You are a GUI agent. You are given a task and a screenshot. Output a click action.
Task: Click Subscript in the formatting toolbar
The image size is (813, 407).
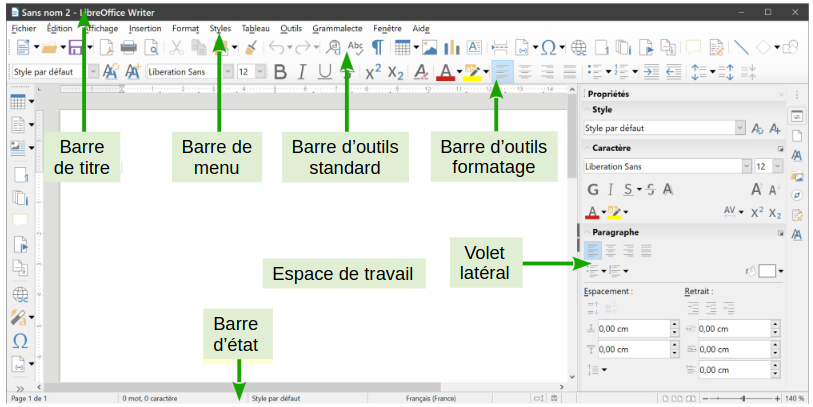click(x=396, y=73)
